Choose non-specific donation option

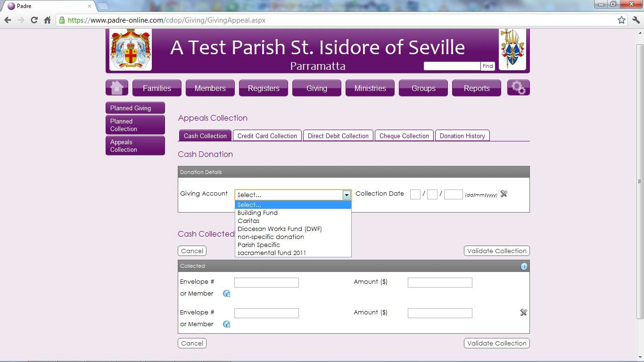pyautogui.click(x=293, y=237)
